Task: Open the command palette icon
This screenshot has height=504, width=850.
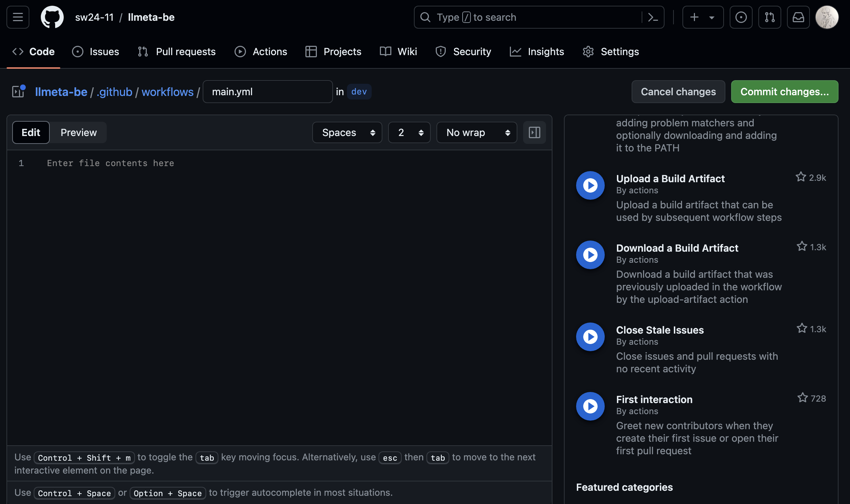Action: coord(653,17)
